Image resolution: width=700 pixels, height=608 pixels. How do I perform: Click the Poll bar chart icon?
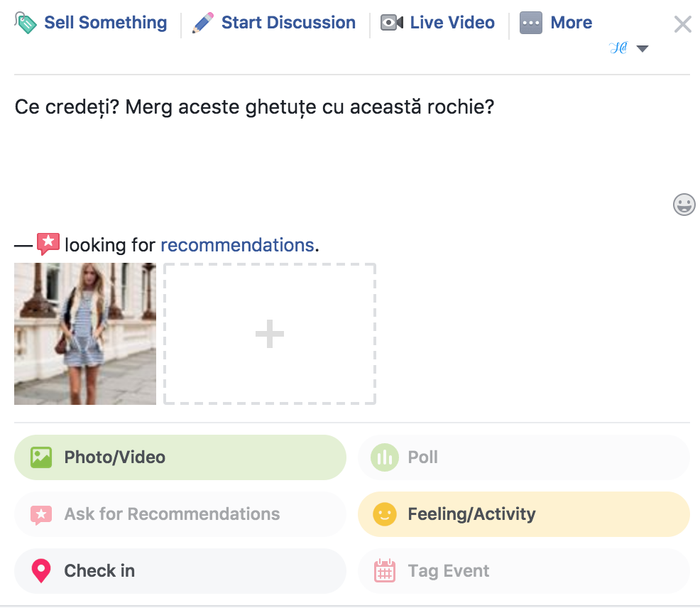point(385,457)
